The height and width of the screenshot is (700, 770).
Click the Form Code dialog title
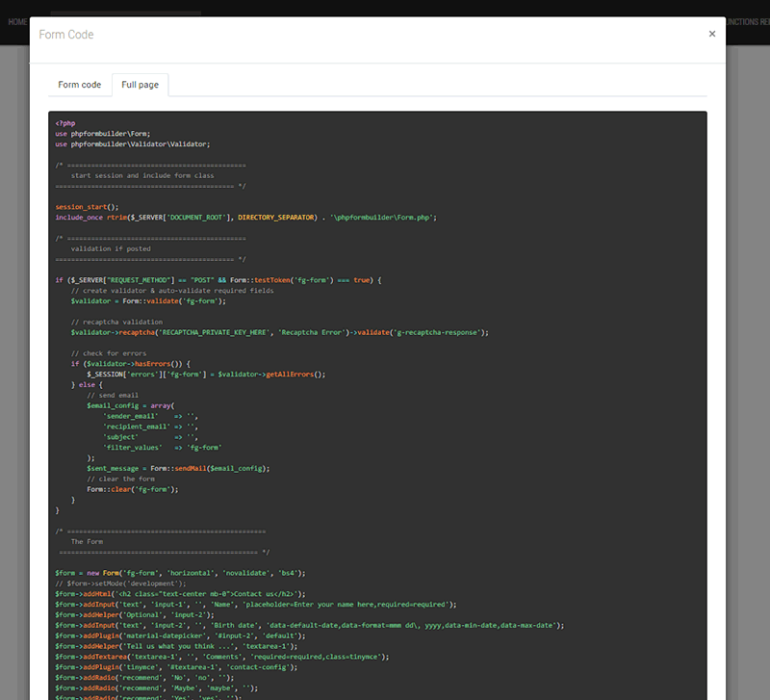pos(66,34)
